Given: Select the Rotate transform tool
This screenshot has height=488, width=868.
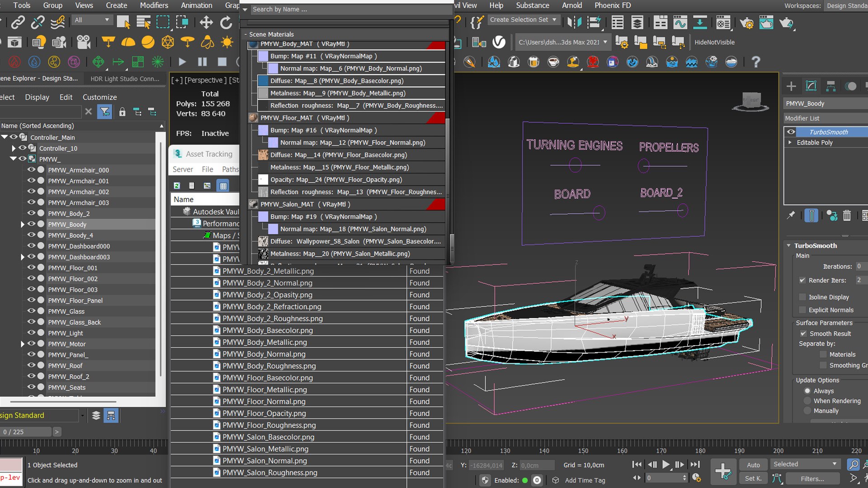Looking at the screenshot, I should (x=226, y=22).
